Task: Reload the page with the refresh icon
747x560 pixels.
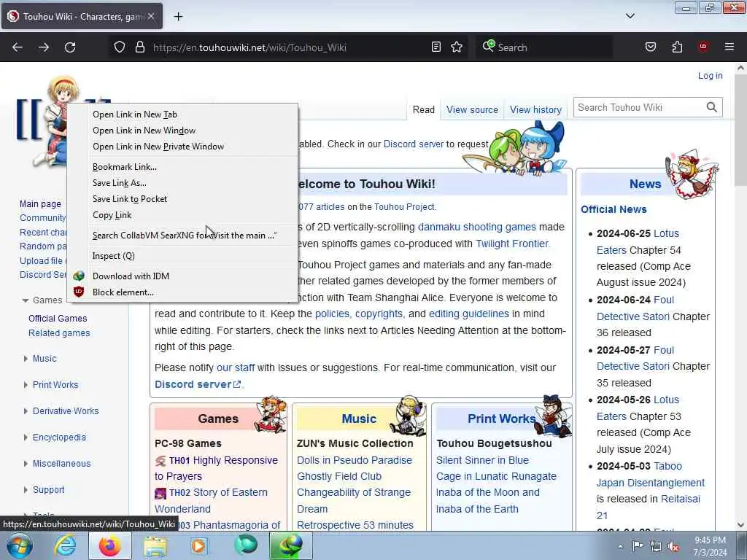Action: (70, 47)
